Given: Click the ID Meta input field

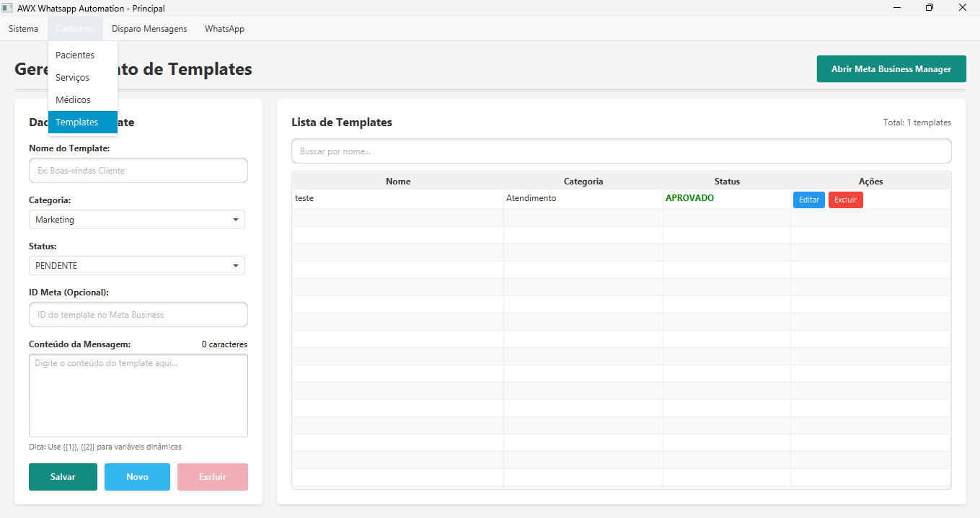Looking at the screenshot, I should pos(138,315).
